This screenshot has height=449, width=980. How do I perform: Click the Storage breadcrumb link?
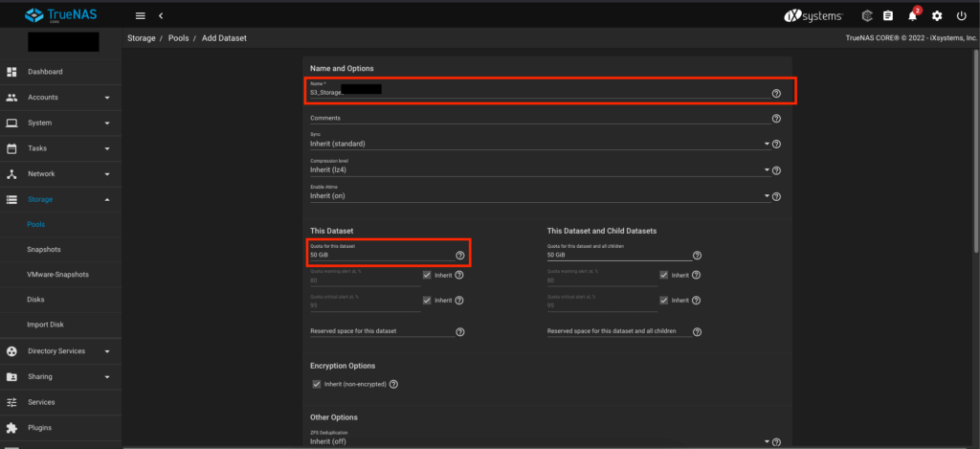[142, 39]
